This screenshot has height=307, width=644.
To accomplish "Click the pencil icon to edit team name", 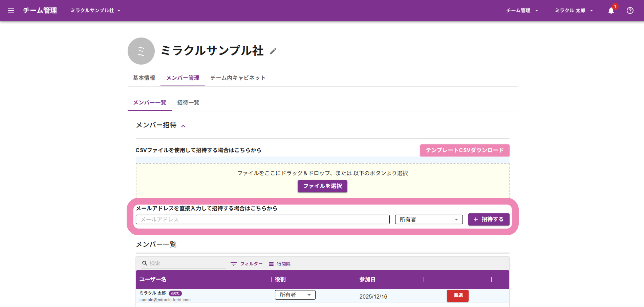I will tap(273, 51).
